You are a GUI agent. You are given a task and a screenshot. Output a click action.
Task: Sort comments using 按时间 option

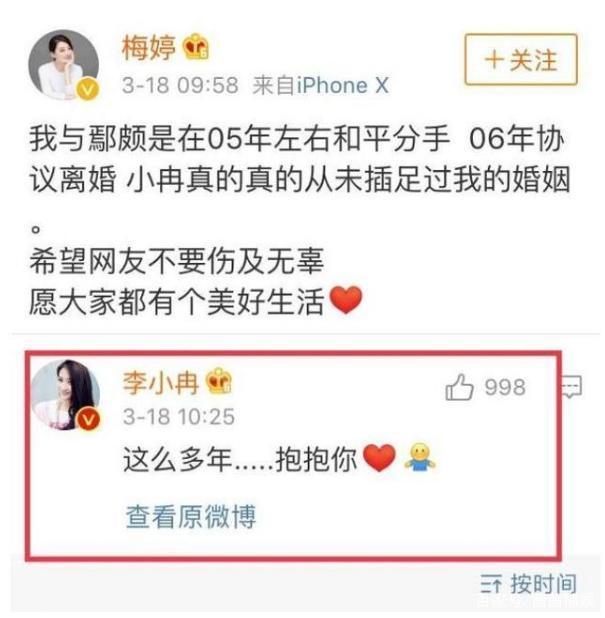click(x=529, y=584)
